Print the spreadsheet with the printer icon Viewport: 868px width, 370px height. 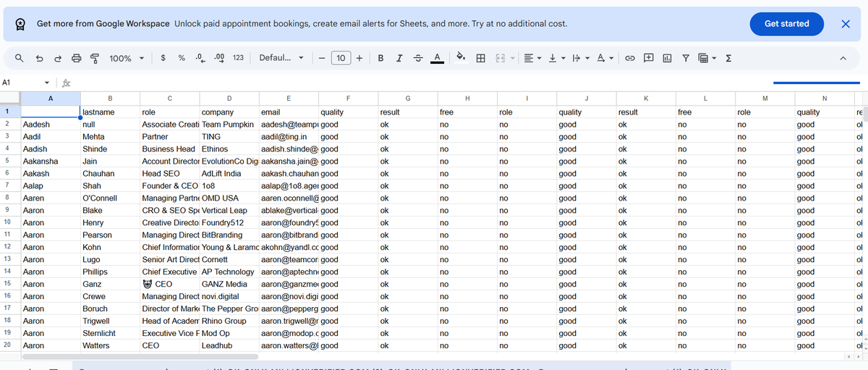(75, 58)
